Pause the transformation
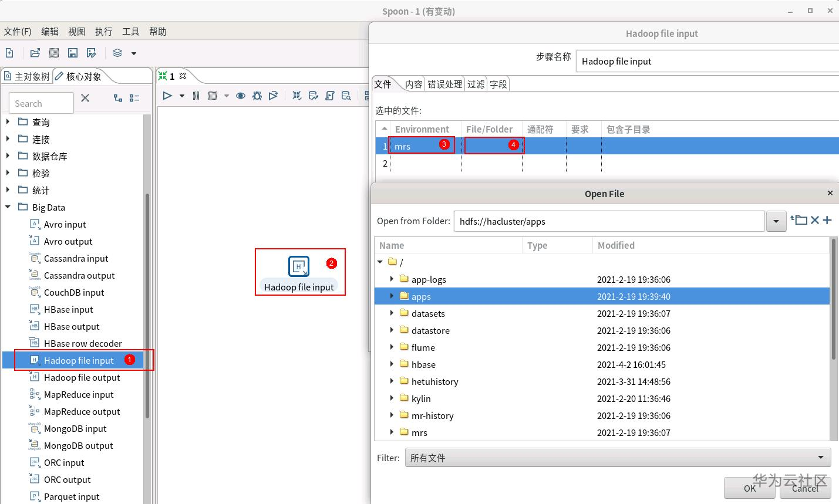Image resolution: width=839 pixels, height=504 pixels. 196,96
